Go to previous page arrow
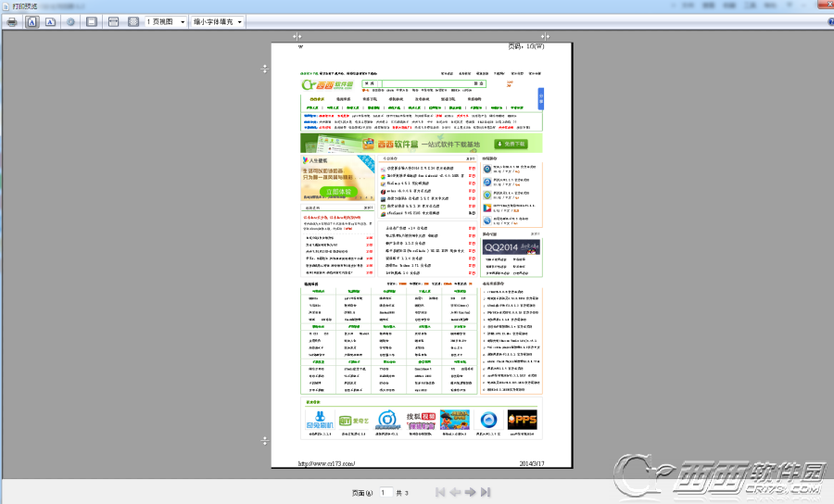The width and height of the screenshot is (834, 504). pyautogui.click(x=455, y=492)
